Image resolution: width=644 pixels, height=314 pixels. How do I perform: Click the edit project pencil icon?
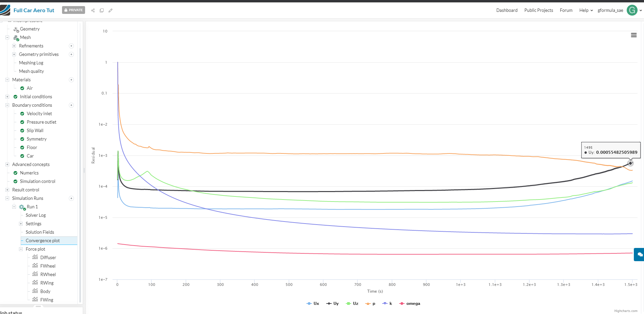coord(110,11)
